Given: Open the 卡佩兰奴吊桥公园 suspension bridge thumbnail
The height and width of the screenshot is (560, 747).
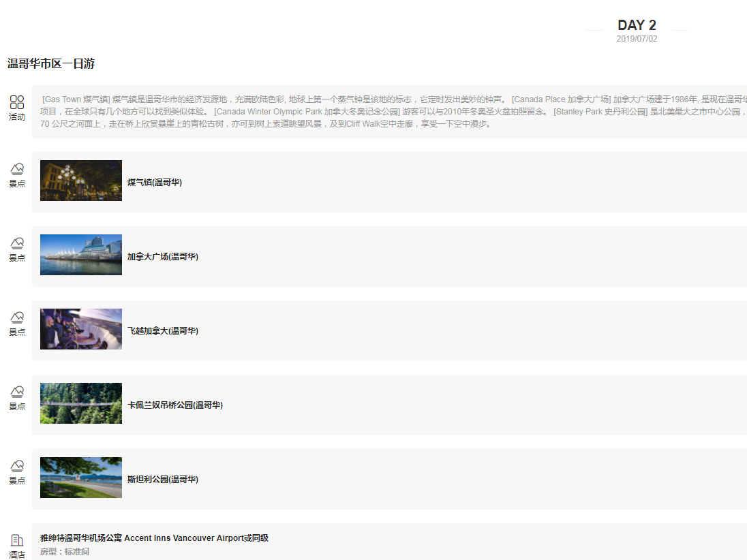Looking at the screenshot, I should coord(81,403).
